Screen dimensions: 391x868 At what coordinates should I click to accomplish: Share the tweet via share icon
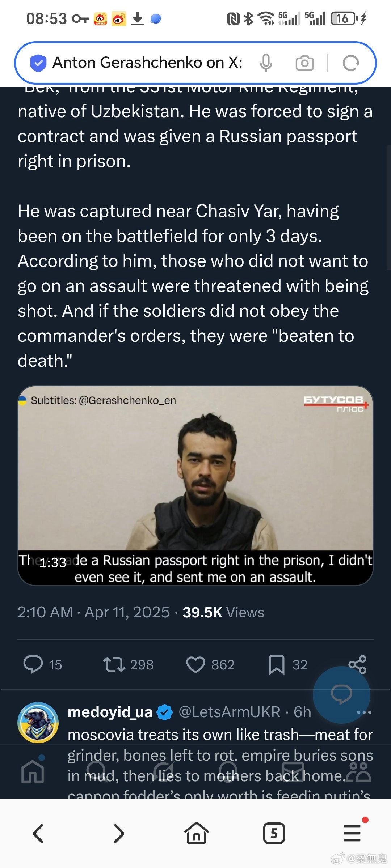click(357, 664)
